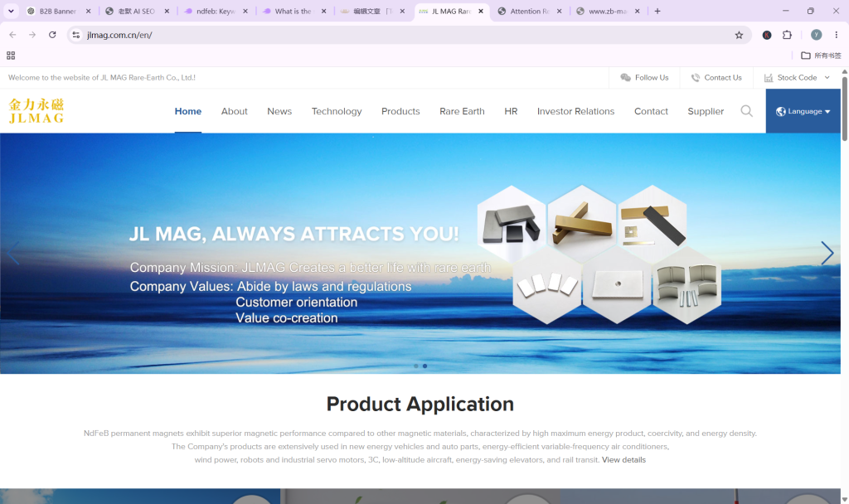Image resolution: width=849 pixels, height=504 pixels.
Task: Click the white tile magnets hexagon image
Action: coord(547,285)
